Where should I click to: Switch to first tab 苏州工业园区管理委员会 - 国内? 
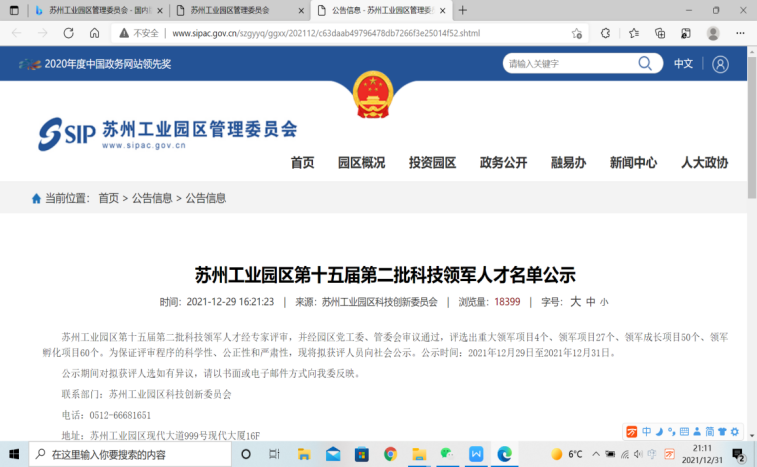pos(99,10)
